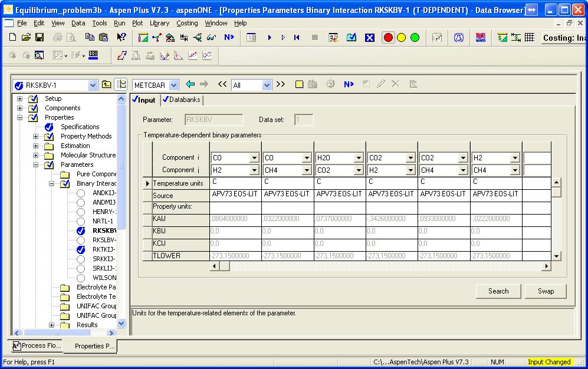
Task: Click the Input Changed status bar indicator
Action: coord(549,362)
